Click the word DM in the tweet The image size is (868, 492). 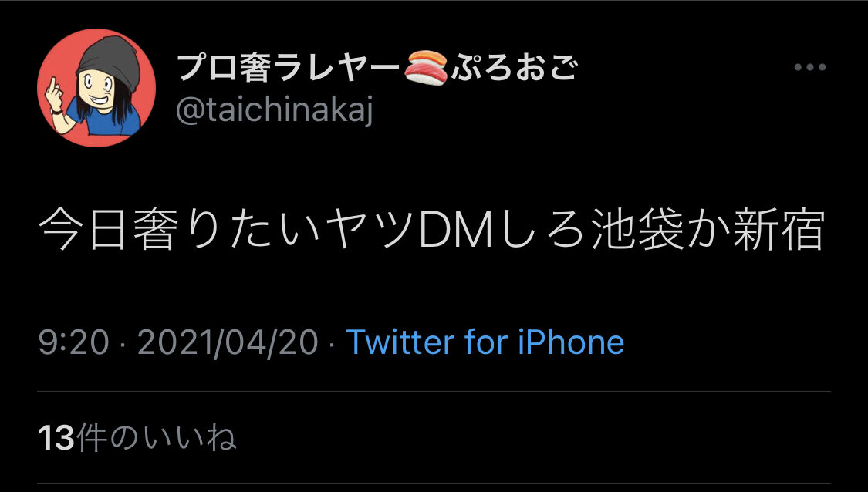(456, 230)
